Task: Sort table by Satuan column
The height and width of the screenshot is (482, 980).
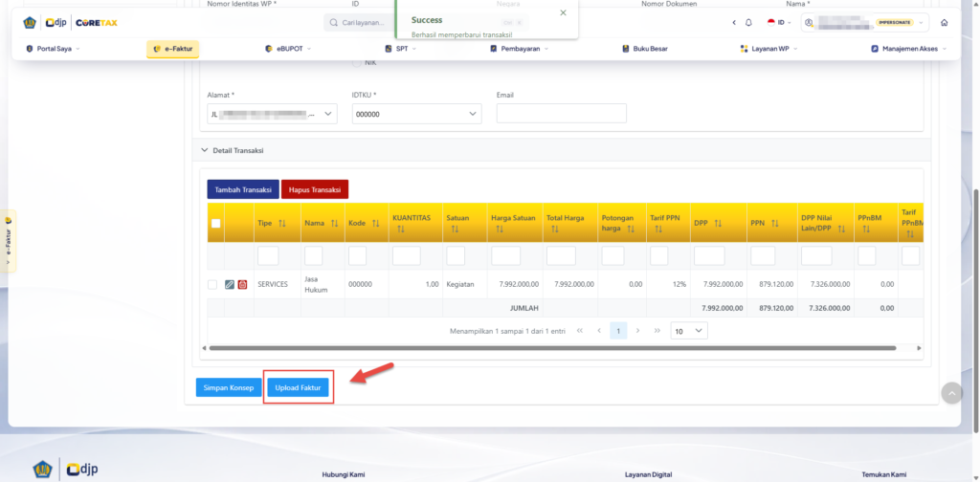Action: point(455,230)
